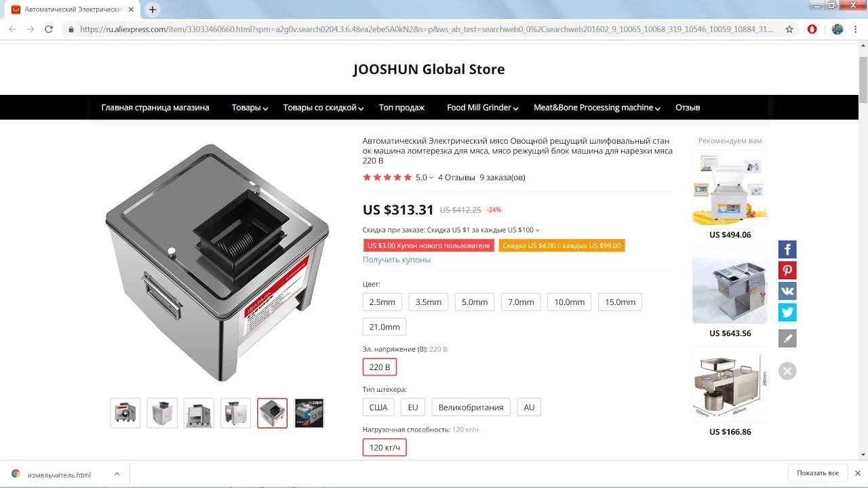Expand the Товары menu dropdown
The width and height of the screenshot is (868, 488).
[250, 108]
